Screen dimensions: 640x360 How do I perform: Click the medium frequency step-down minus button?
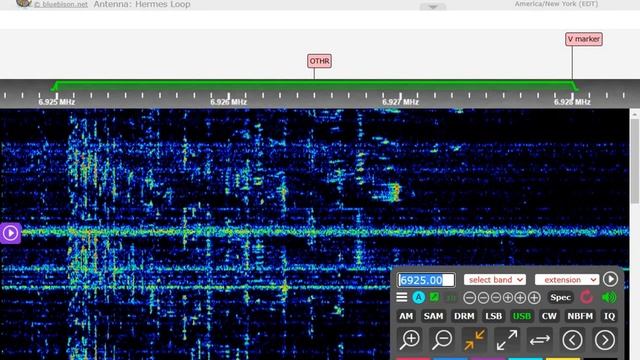click(x=483, y=298)
